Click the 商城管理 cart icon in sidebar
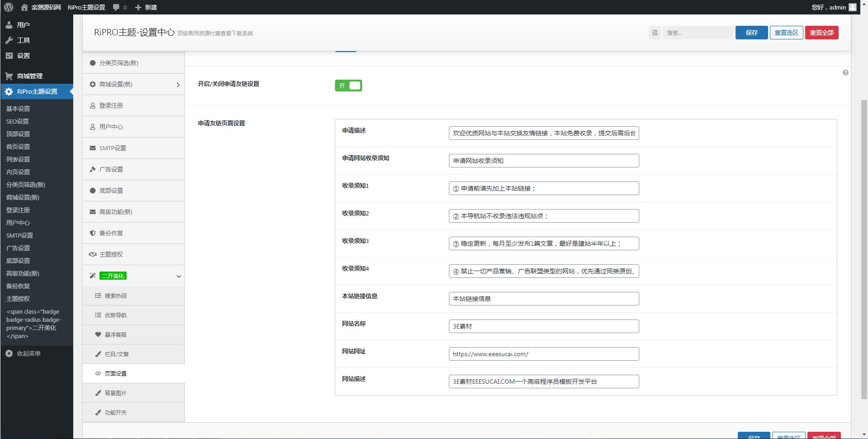868x439 pixels. 9,76
